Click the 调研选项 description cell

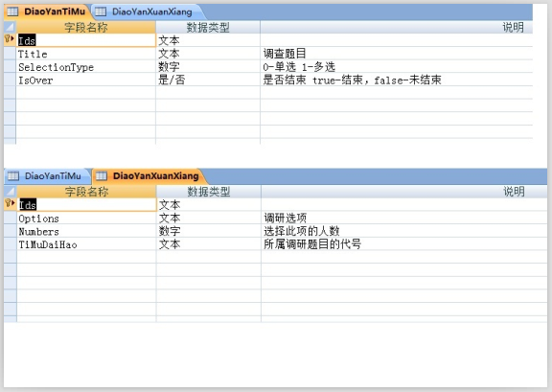(x=404, y=218)
